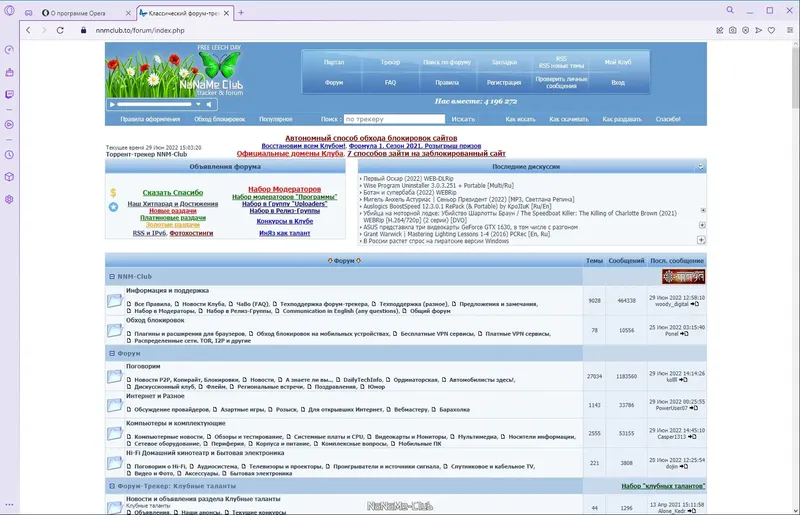This screenshot has height=515, width=800.
Task: Open the Платиновые раздачи link
Action: point(173,217)
